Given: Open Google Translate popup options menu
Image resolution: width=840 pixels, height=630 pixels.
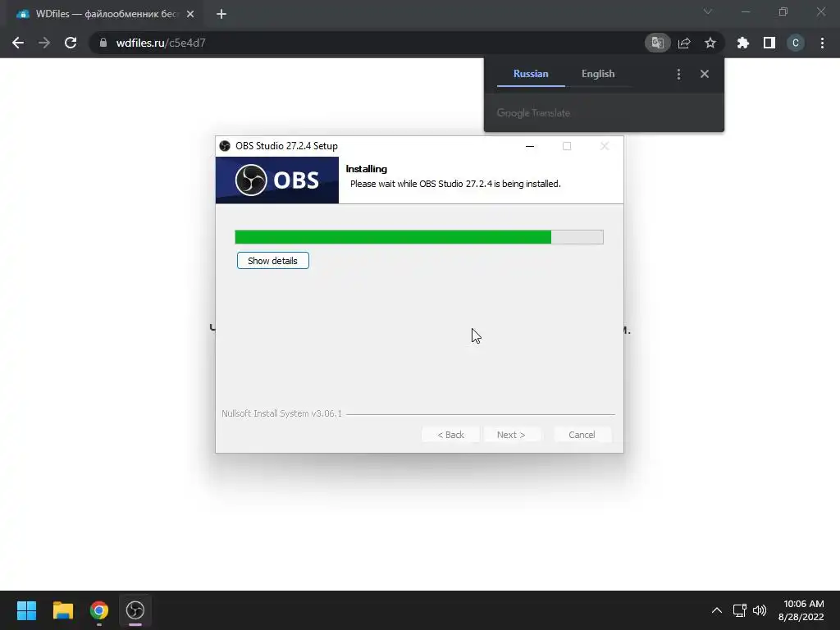Looking at the screenshot, I should 678,74.
